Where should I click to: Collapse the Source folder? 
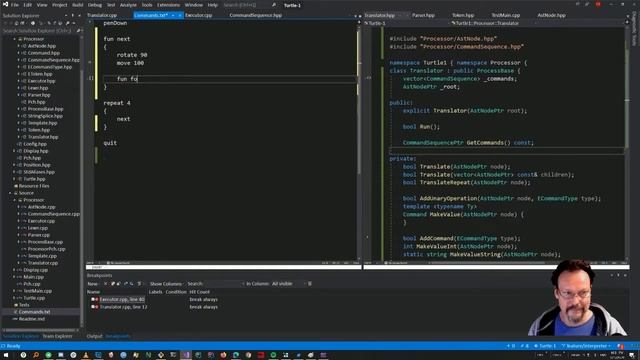coord(10,193)
